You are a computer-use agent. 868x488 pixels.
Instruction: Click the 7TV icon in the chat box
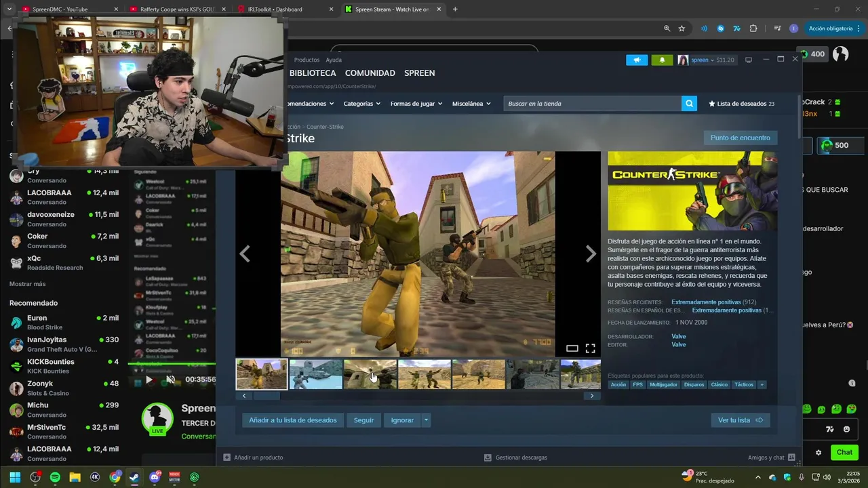pos(829,429)
